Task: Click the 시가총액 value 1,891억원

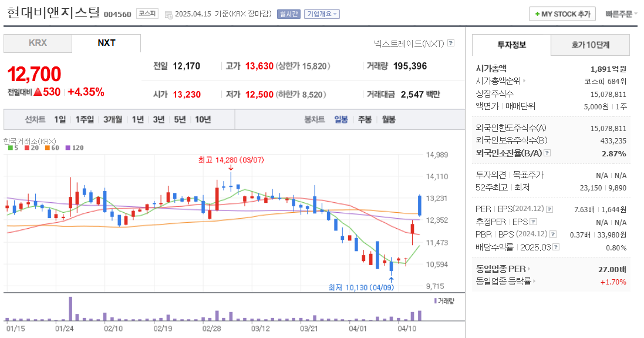Action: click(608, 69)
